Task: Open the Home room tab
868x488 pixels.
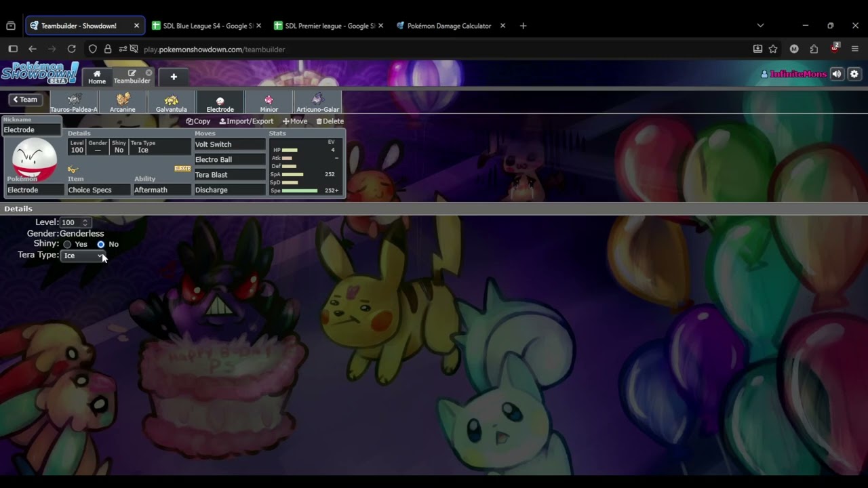Action: coord(97,77)
